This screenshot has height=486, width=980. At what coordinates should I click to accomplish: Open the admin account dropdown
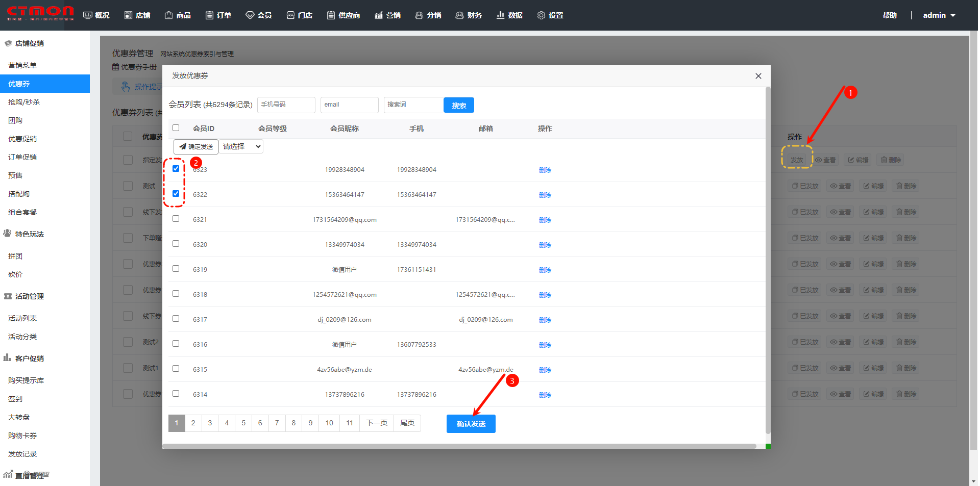point(939,15)
